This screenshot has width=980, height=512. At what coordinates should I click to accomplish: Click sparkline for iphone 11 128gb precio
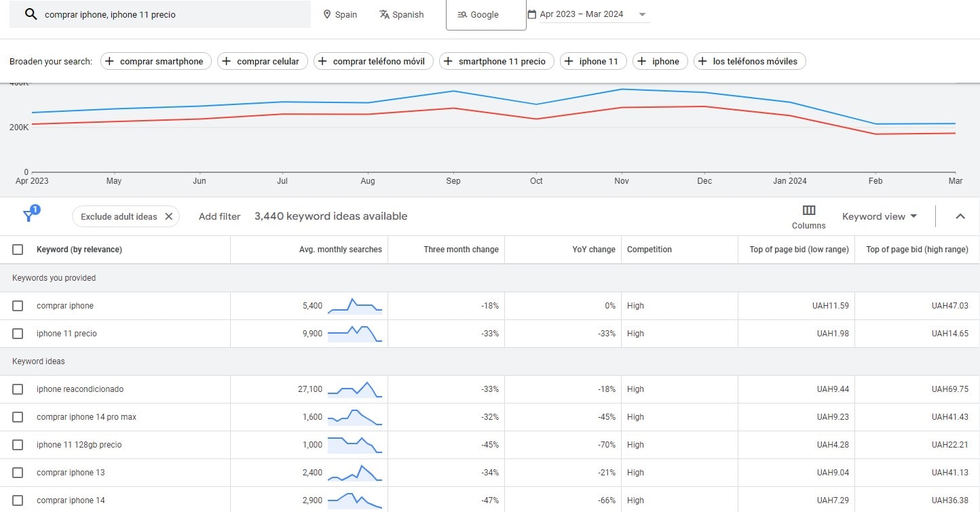coord(355,445)
